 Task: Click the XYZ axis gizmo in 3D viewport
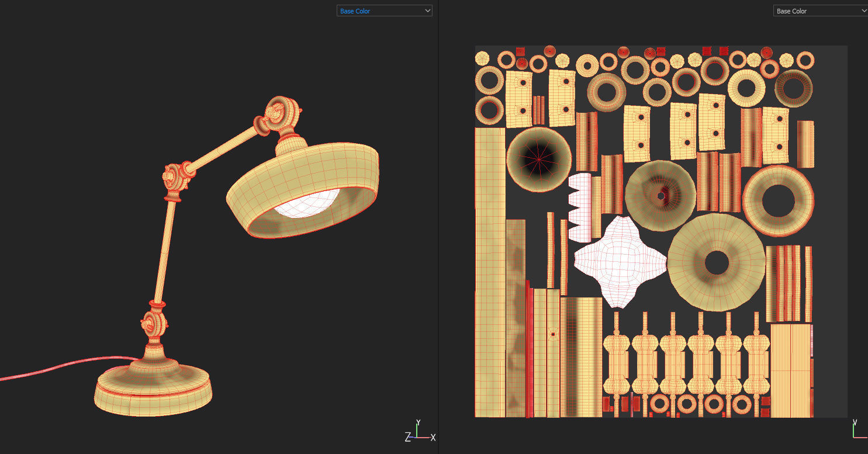(420, 431)
